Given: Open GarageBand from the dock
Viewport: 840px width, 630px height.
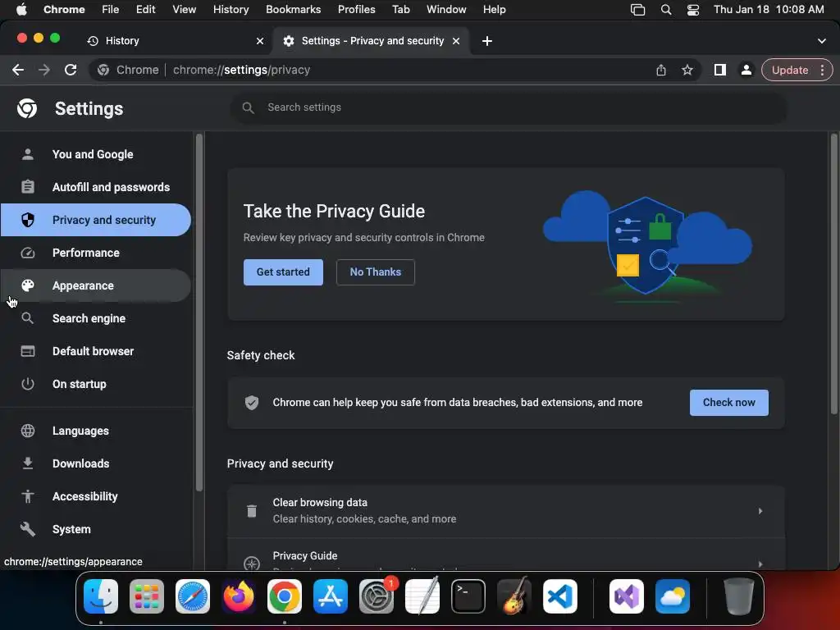Looking at the screenshot, I should pyautogui.click(x=514, y=596).
